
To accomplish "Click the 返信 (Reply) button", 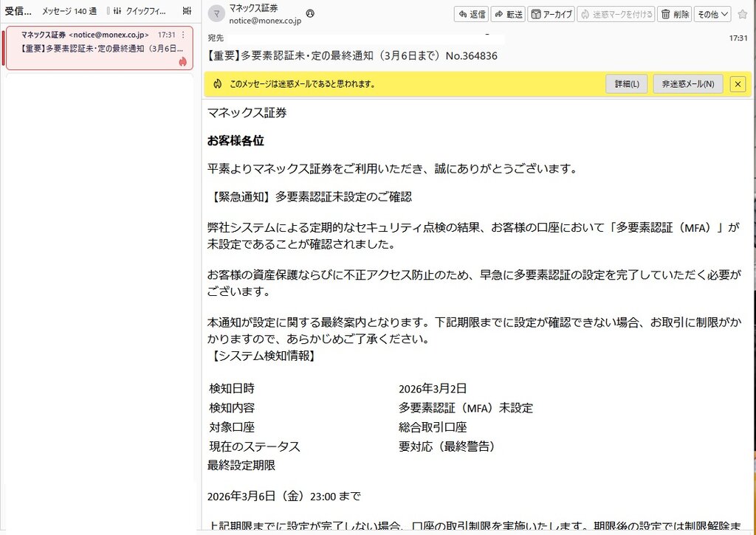I will (472, 15).
